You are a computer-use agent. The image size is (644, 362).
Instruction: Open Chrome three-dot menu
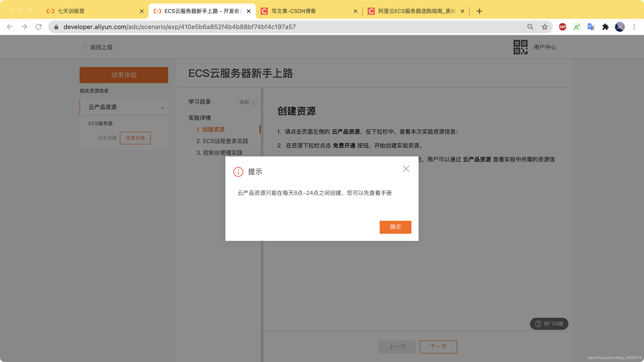[634, 27]
